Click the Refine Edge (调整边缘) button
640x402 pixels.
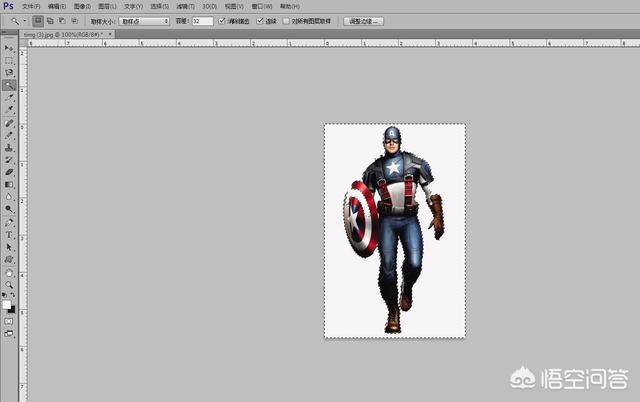(363, 21)
